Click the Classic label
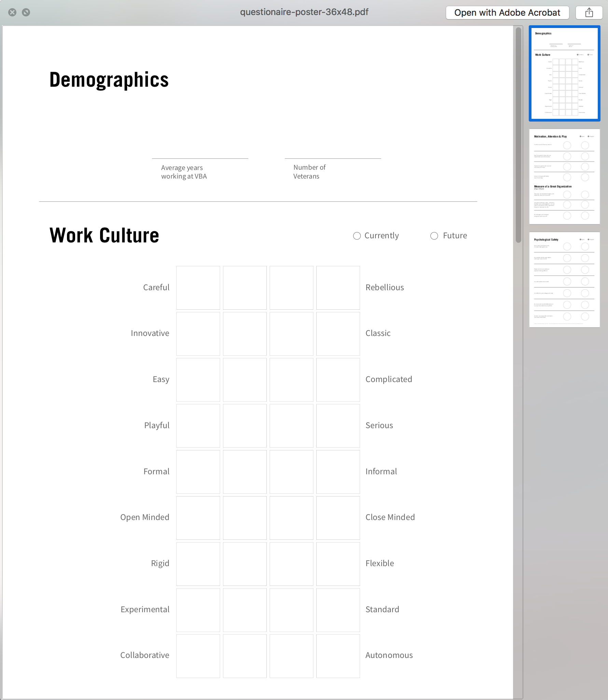The height and width of the screenshot is (700, 608). tap(378, 333)
